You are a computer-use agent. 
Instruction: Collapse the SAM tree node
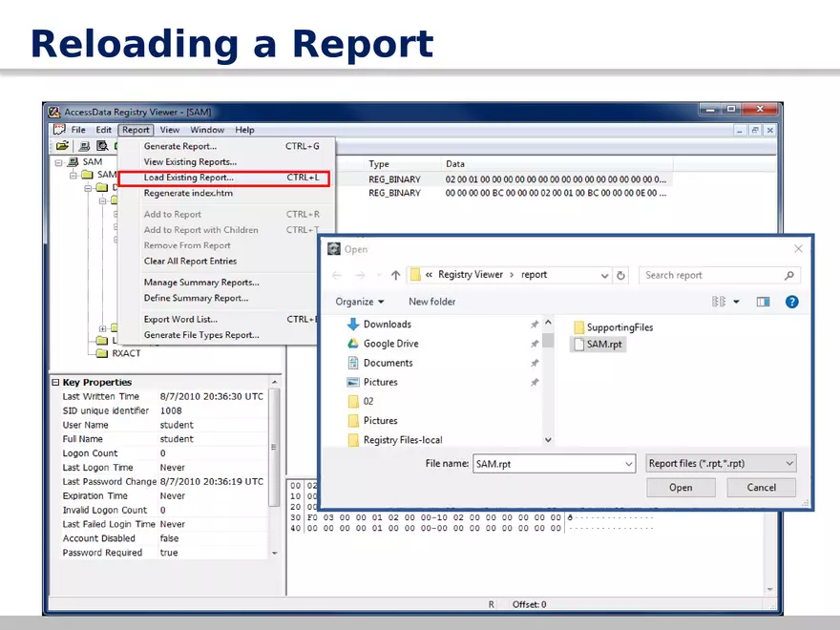[x=58, y=161]
